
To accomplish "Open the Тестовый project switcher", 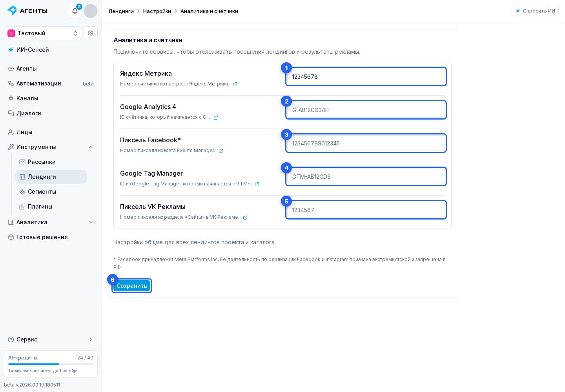I will [43, 33].
